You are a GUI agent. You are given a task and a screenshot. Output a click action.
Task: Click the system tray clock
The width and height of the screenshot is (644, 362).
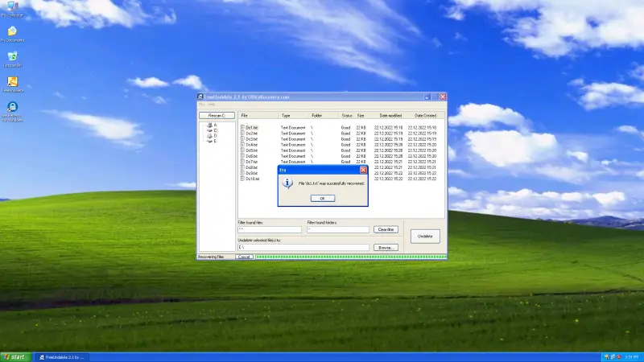coord(632,357)
